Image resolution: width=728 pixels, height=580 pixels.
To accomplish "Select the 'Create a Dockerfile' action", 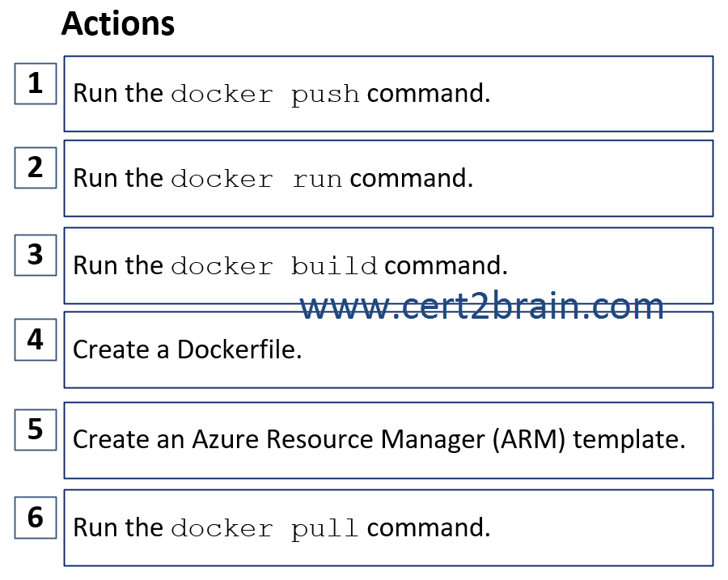I will pos(388,349).
